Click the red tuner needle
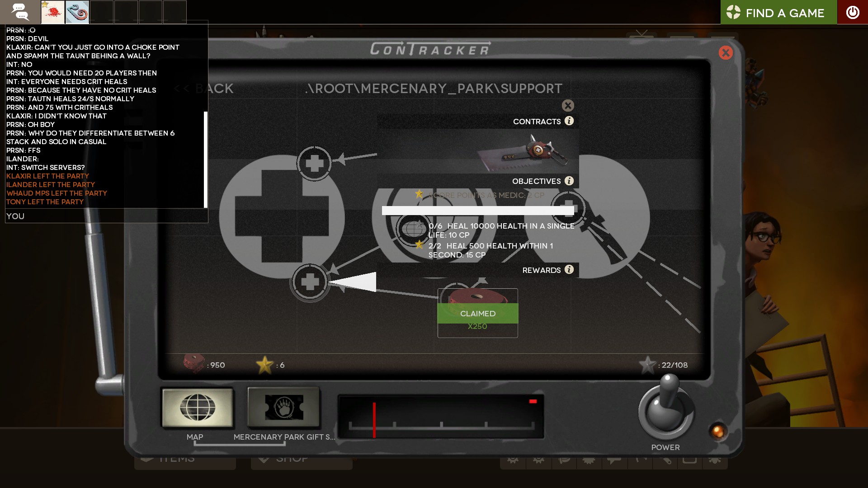868x488 pixels. pos(374,420)
